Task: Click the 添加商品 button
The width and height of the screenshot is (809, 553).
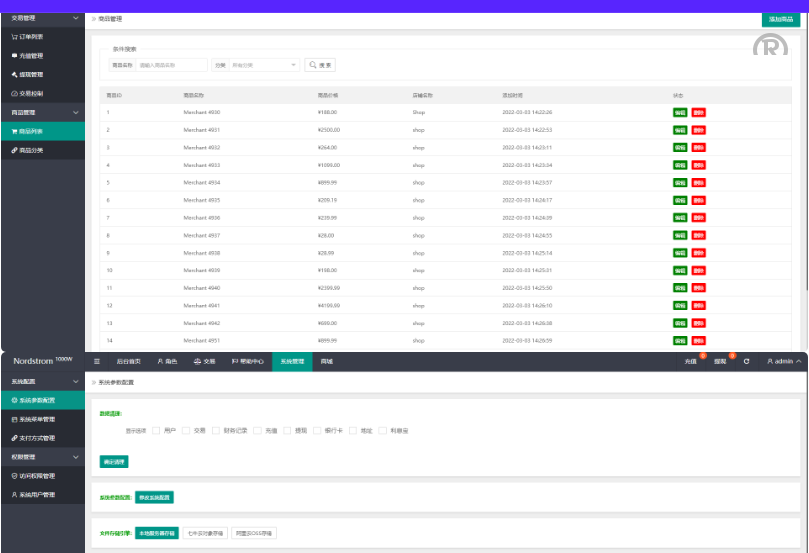Action: coord(781,19)
